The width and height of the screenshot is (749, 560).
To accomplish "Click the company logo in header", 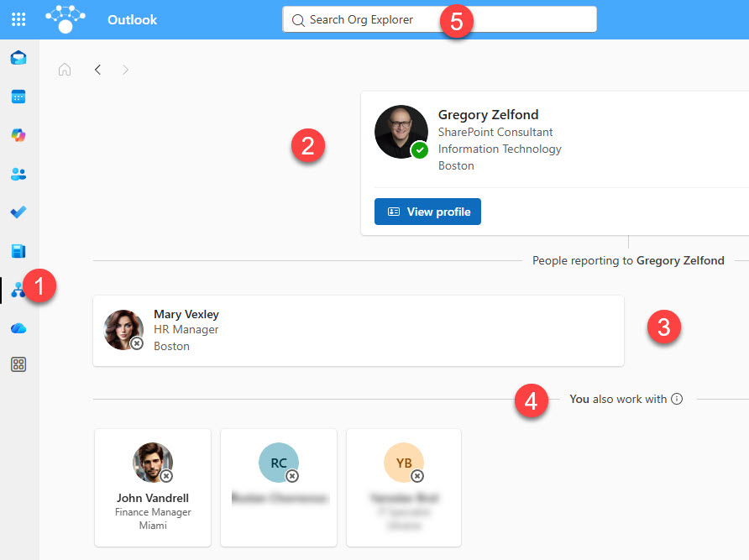I will tap(65, 19).
